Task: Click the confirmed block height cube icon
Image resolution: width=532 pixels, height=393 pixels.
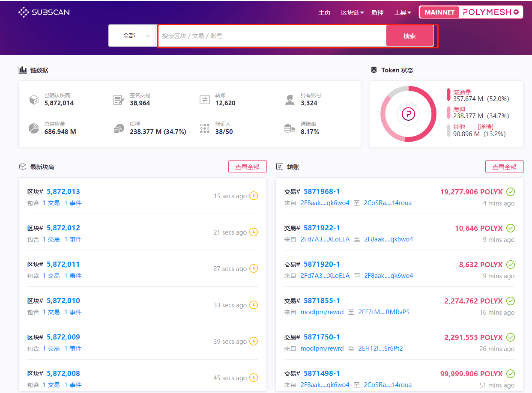Action: 34,100
